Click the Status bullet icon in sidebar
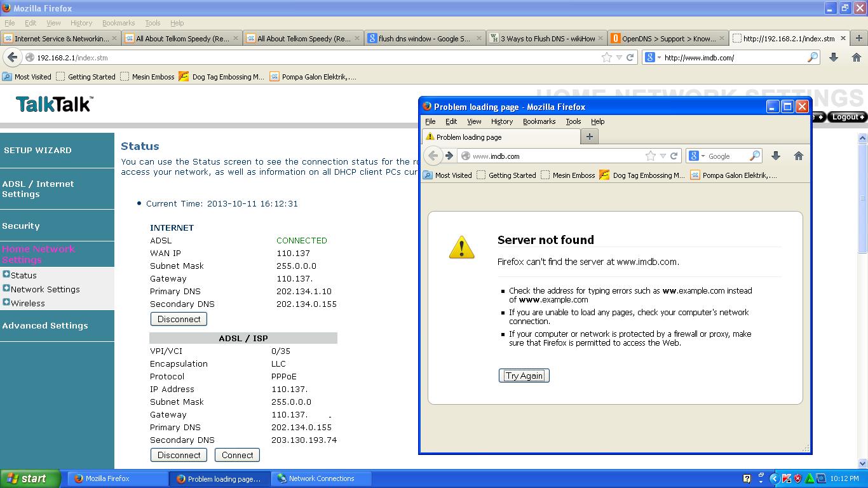Screen dimensions: 868x488 pos(6,274)
